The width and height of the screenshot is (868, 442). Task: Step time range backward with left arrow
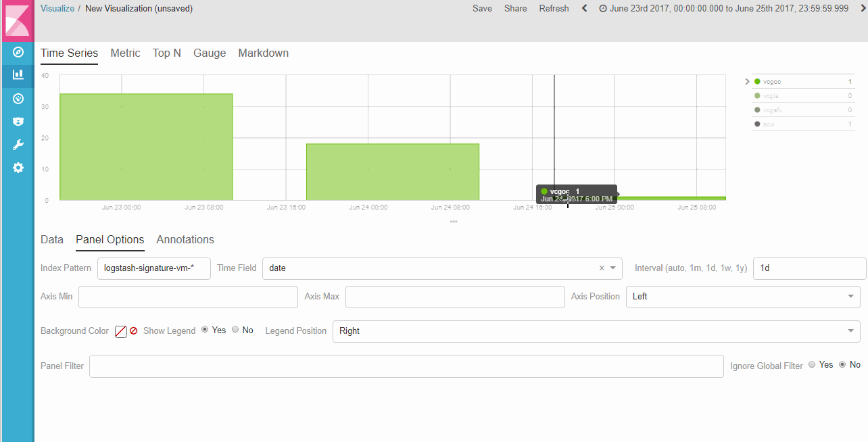click(x=584, y=8)
